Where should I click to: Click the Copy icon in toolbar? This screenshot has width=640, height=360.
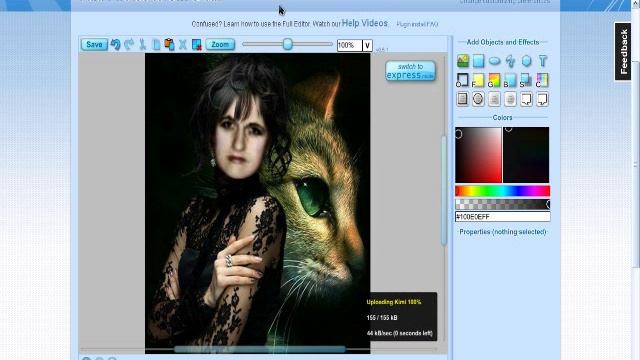pos(156,44)
